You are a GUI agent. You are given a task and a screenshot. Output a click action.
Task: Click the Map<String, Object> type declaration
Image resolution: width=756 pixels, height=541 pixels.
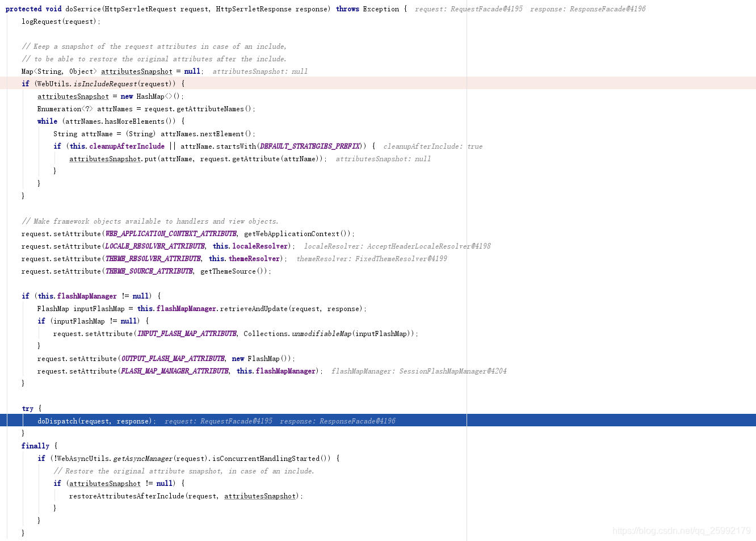pos(59,72)
